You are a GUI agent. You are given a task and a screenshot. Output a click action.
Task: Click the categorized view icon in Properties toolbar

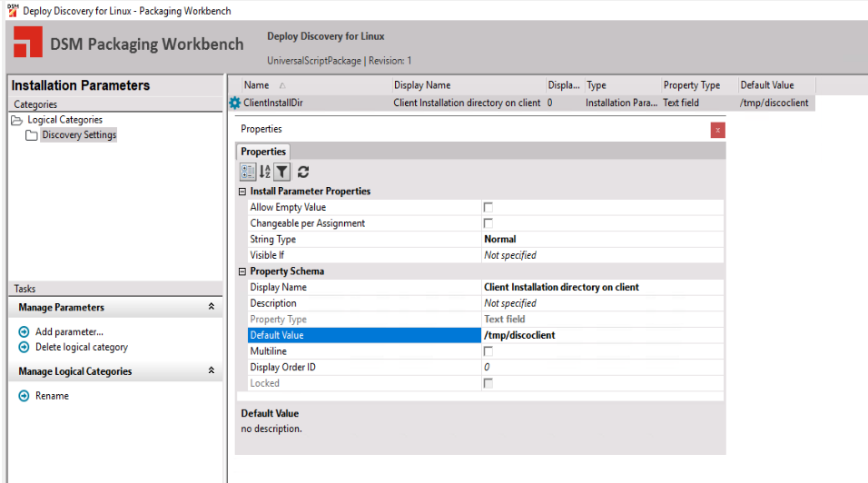(x=247, y=172)
